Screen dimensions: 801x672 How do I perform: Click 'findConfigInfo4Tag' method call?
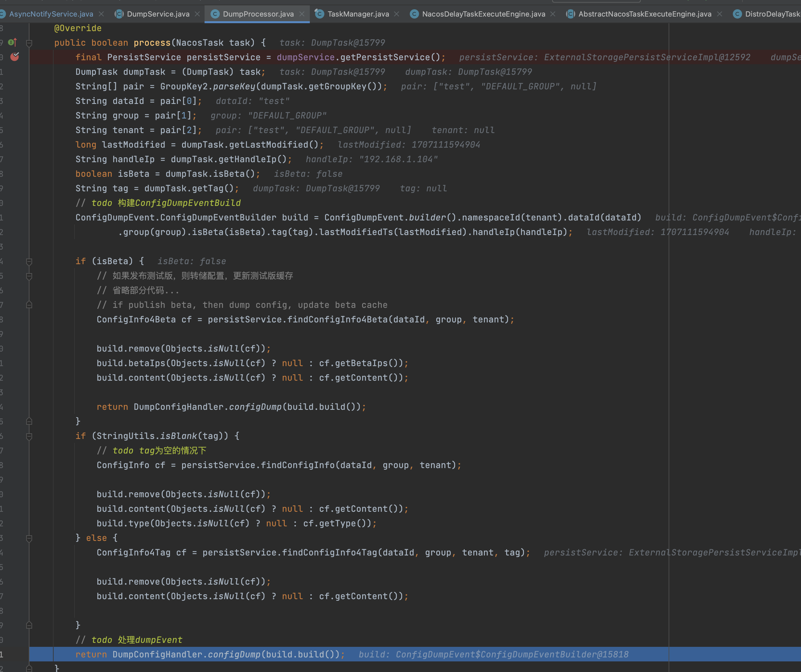pyautogui.click(x=329, y=552)
